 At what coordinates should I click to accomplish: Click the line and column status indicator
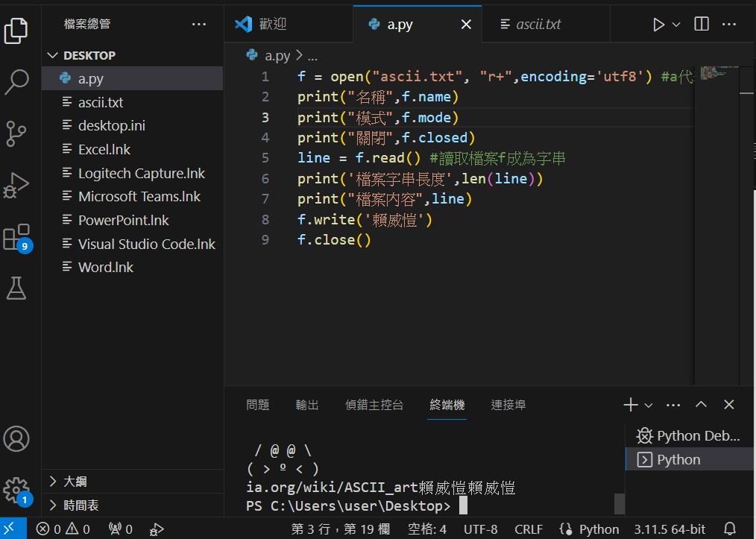(341, 529)
